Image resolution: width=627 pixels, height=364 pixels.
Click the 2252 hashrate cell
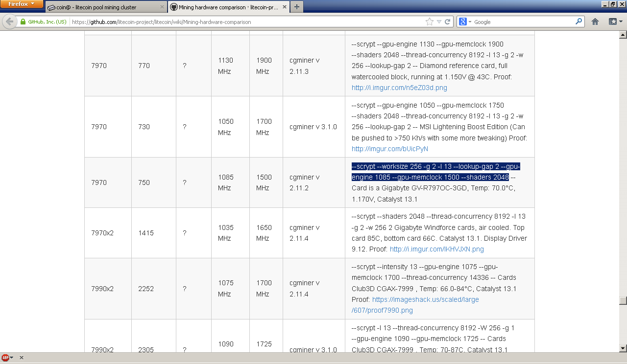point(154,289)
